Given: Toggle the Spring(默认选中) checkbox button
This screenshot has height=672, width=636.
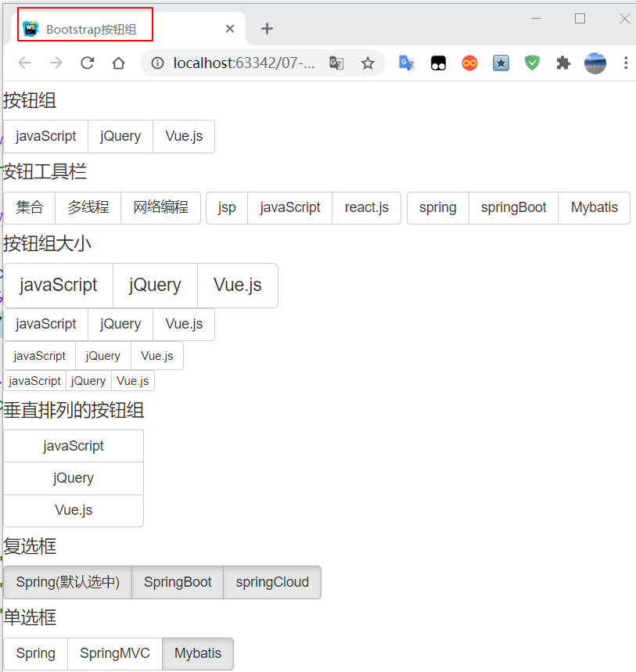Looking at the screenshot, I should (x=68, y=583).
